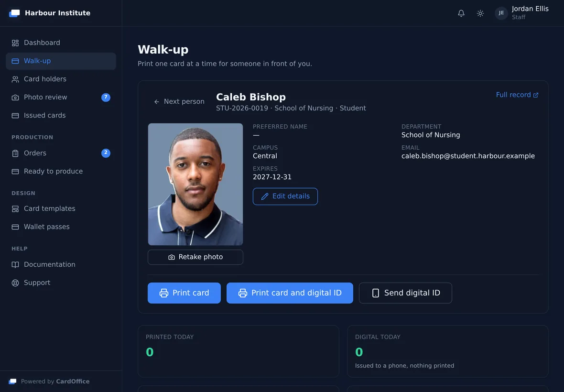Click the Printed Today count
Image resolution: width=564 pixels, height=392 pixels.
tap(150, 352)
